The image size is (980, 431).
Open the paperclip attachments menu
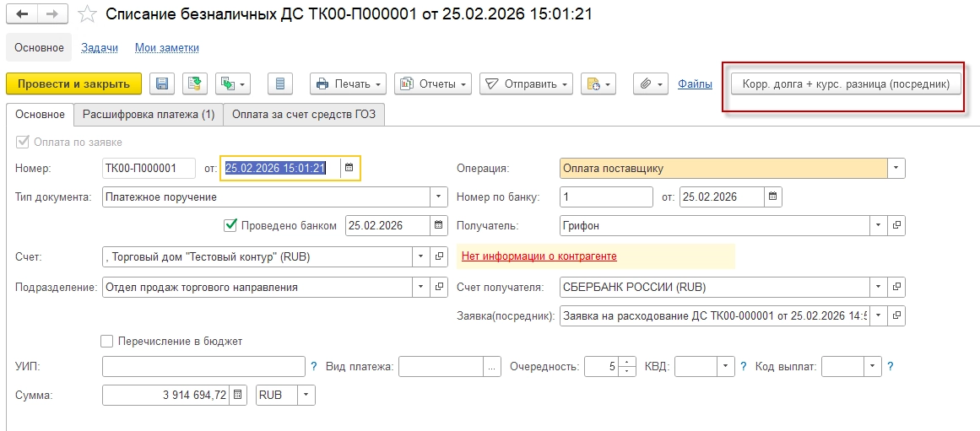[x=651, y=84]
